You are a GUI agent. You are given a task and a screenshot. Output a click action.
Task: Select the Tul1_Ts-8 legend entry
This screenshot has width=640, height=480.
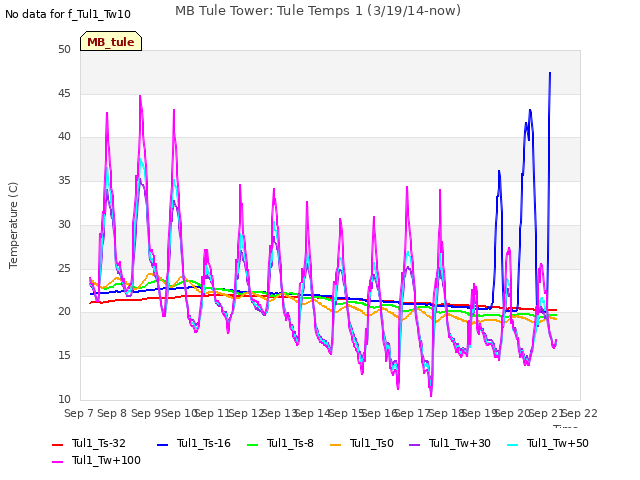pos(280,443)
